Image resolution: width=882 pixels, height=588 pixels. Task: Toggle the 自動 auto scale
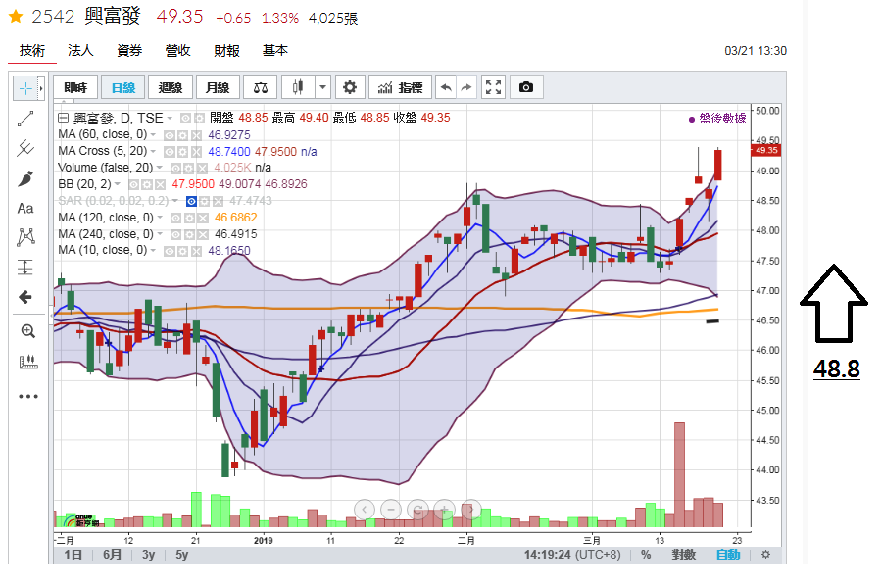728,555
